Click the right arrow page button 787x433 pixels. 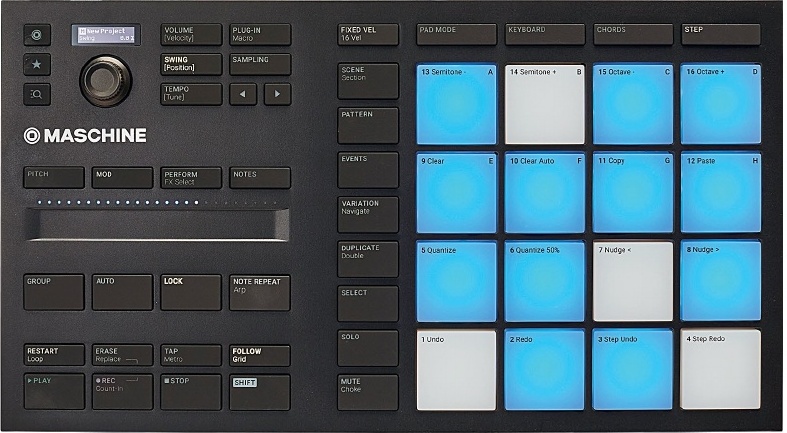(x=278, y=94)
